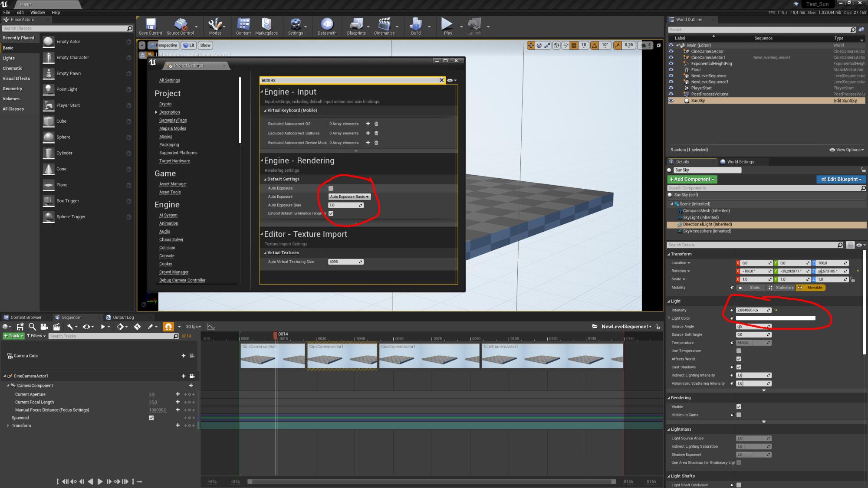This screenshot has height=488, width=868.
Task: Open the Help menu
Action: 56,12
